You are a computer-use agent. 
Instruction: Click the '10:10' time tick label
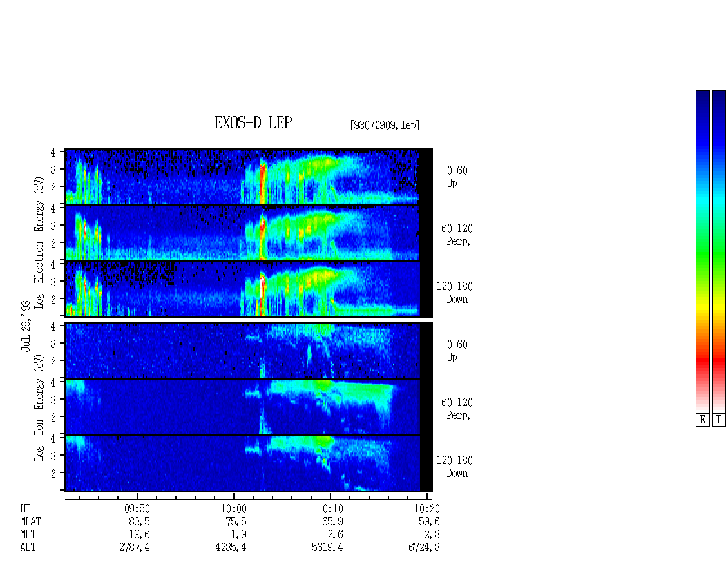[x=330, y=509]
